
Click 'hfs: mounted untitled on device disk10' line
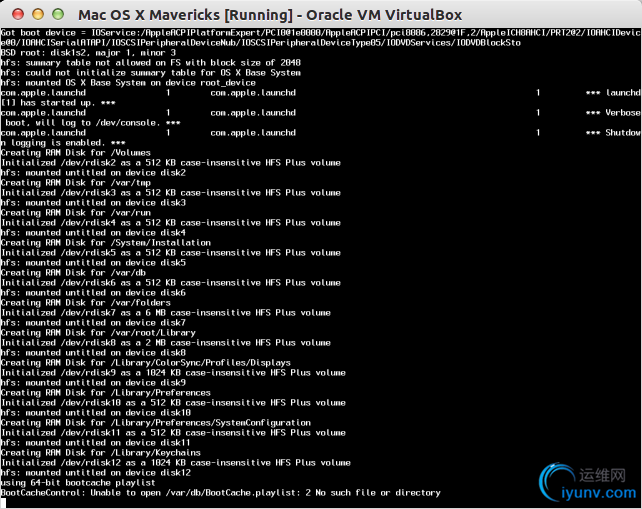tap(96, 413)
